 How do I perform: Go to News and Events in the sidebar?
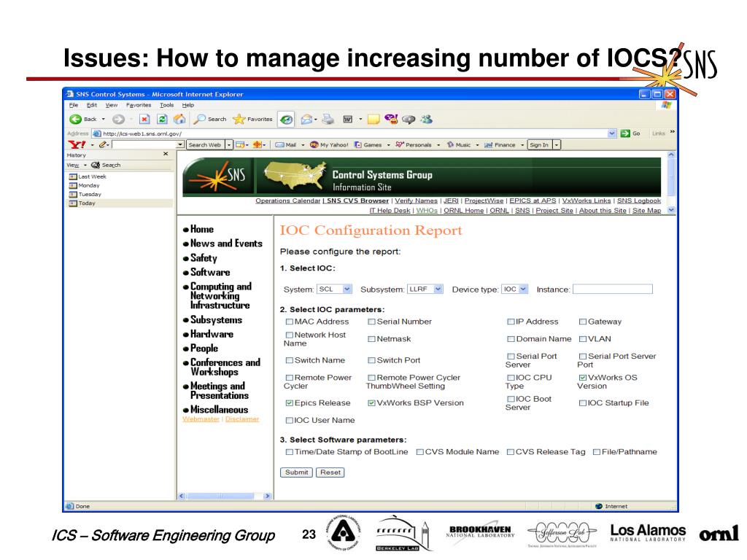pos(226,244)
